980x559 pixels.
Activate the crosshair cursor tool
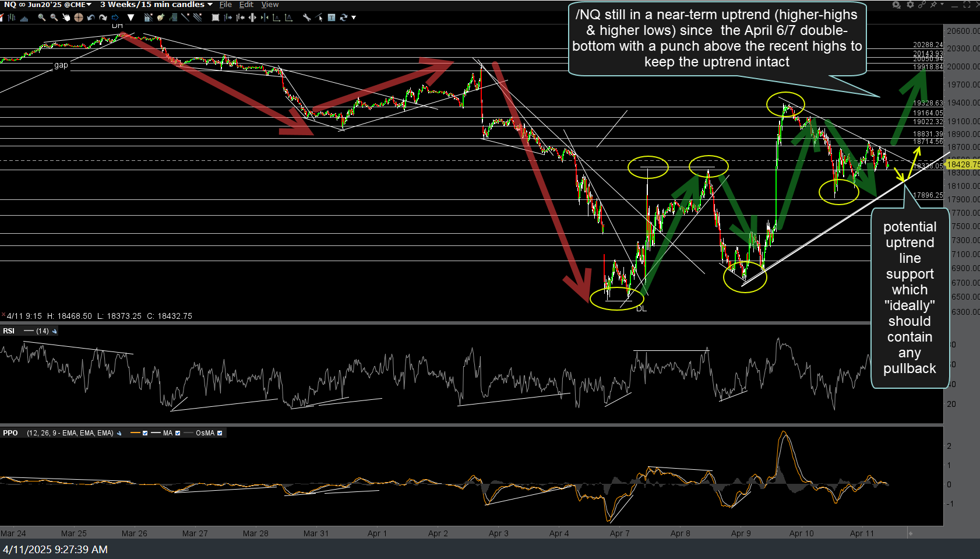pyautogui.click(x=79, y=17)
